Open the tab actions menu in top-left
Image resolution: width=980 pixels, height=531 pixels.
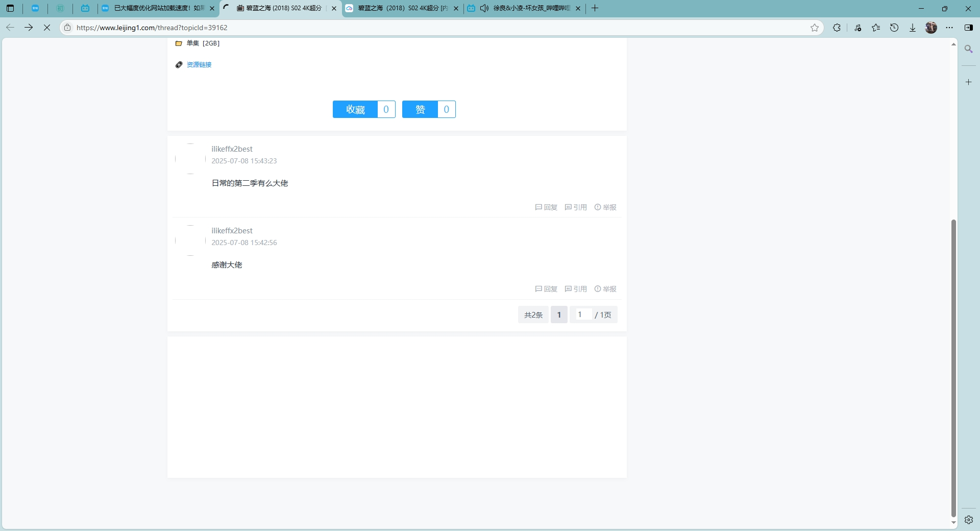tap(10, 8)
